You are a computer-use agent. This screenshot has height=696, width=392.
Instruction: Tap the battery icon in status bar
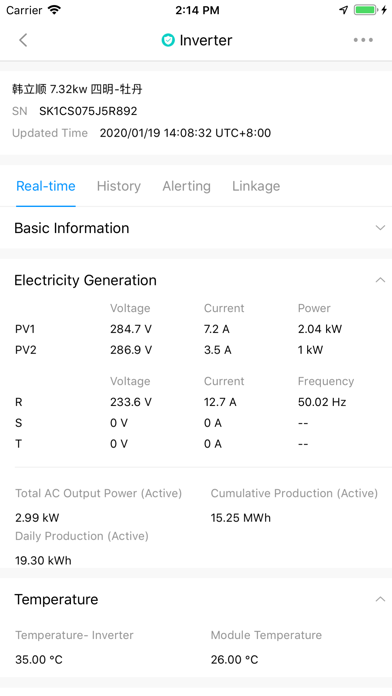pyautogui.click(x=365, y=10)
